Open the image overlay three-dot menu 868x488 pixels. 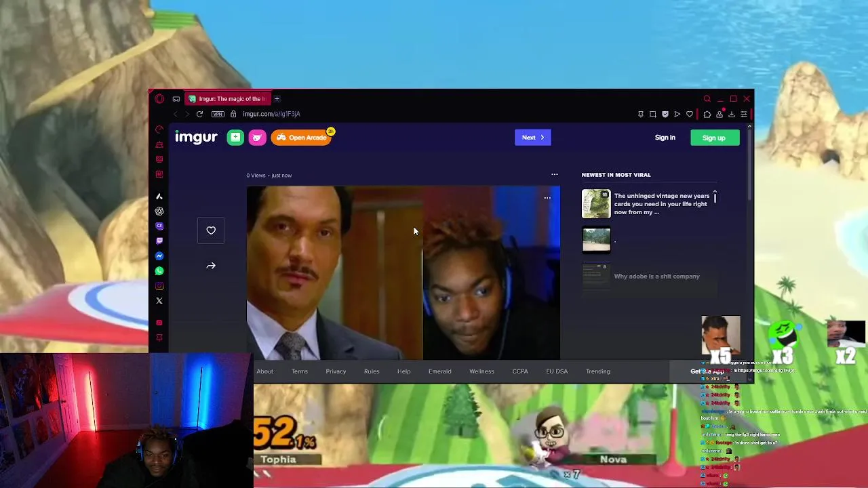(x=547, y=198)
